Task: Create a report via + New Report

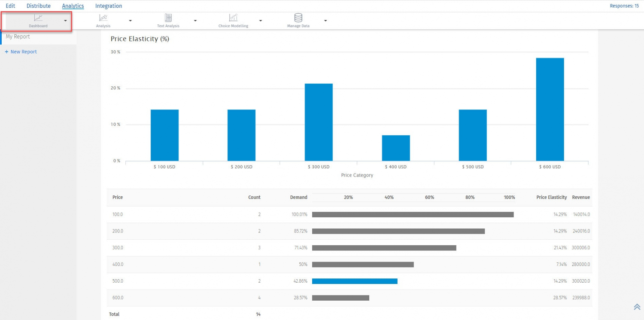Action: 21,52
